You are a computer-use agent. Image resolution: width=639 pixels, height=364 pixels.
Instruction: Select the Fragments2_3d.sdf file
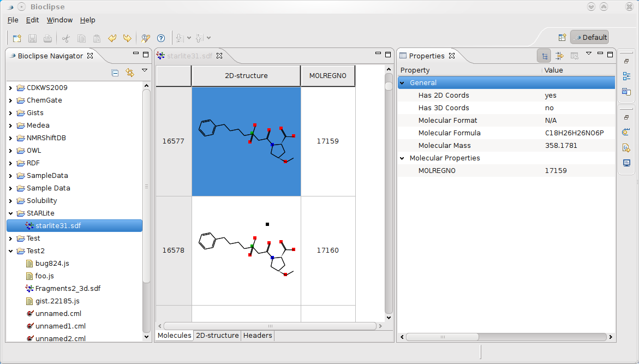point(68,289)
